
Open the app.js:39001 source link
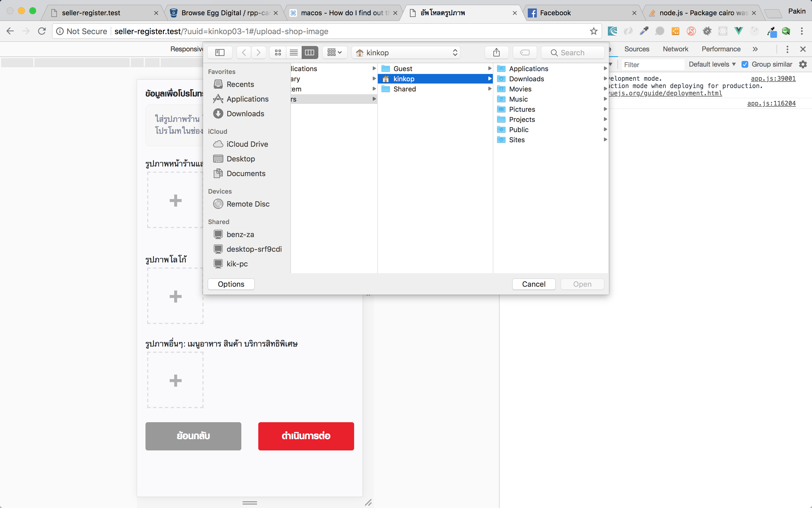[773, 78]
